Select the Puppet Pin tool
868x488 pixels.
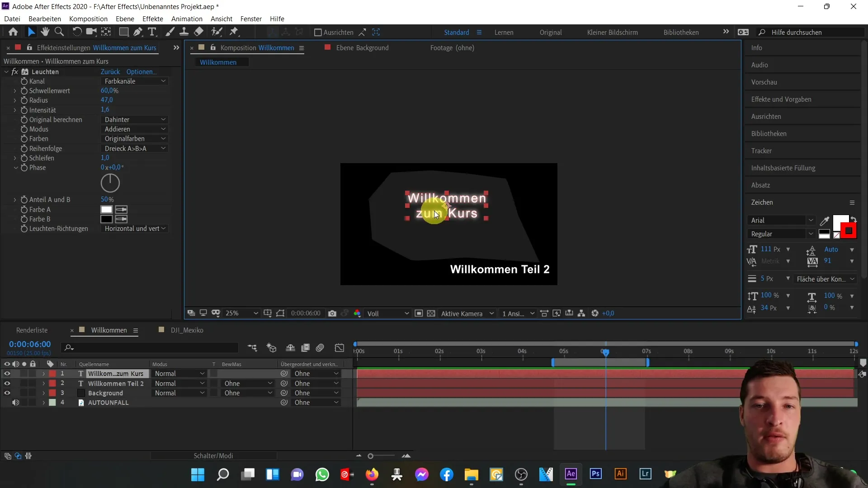point(234,32)
